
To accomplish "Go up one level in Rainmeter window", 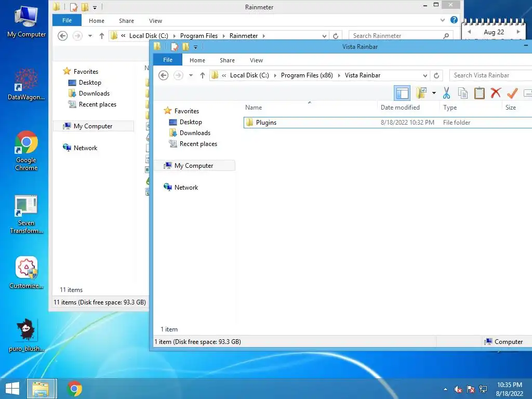I will tap(102, 36).
